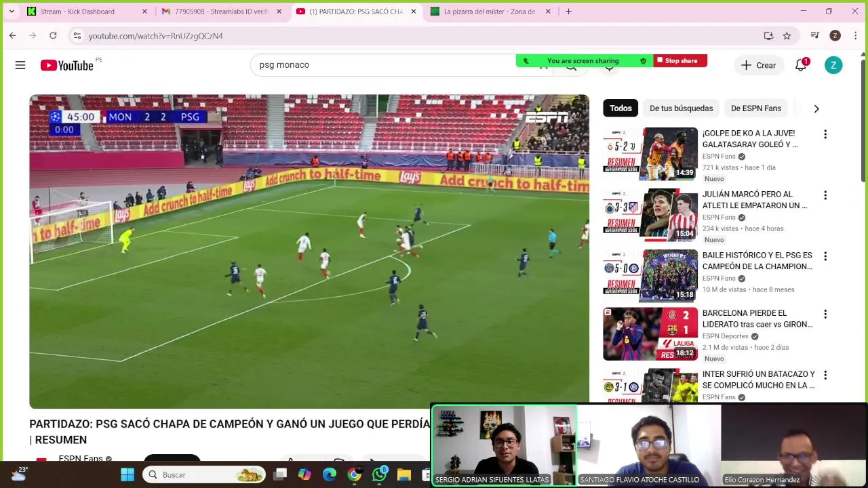The height and width of the screenshot is (488, 868).
Task: Click the install app icon in address bar
Action: pyautogui.click(x=768, y=35)
